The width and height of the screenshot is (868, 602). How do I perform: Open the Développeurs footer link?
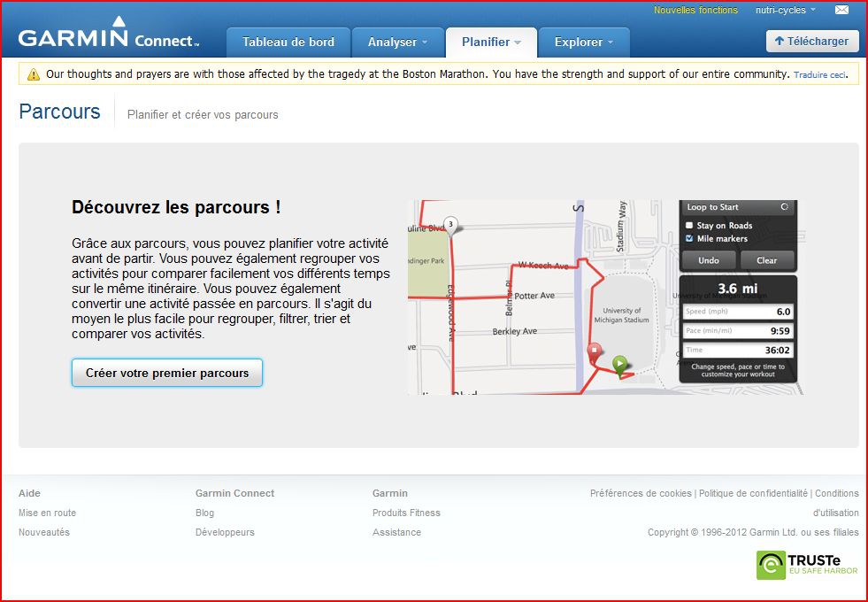tap(225, 532)
